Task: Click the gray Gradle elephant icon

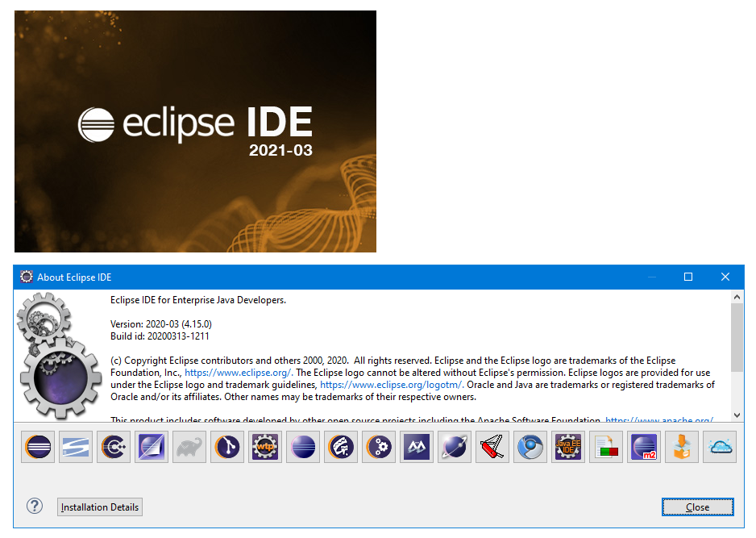Action: tap(189, 447)
